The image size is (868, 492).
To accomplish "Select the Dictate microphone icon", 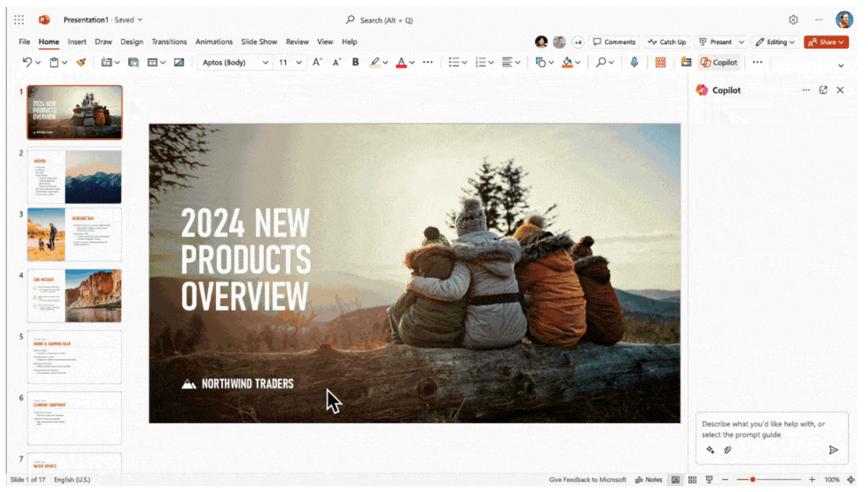I will tap(634, 62).
